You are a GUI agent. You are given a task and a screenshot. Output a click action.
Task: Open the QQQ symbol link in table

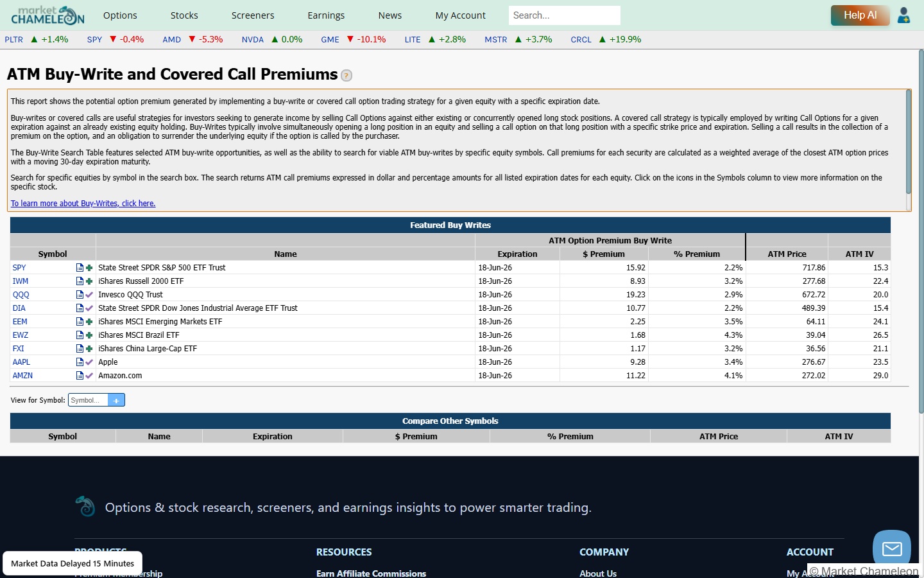pos(21,295)
